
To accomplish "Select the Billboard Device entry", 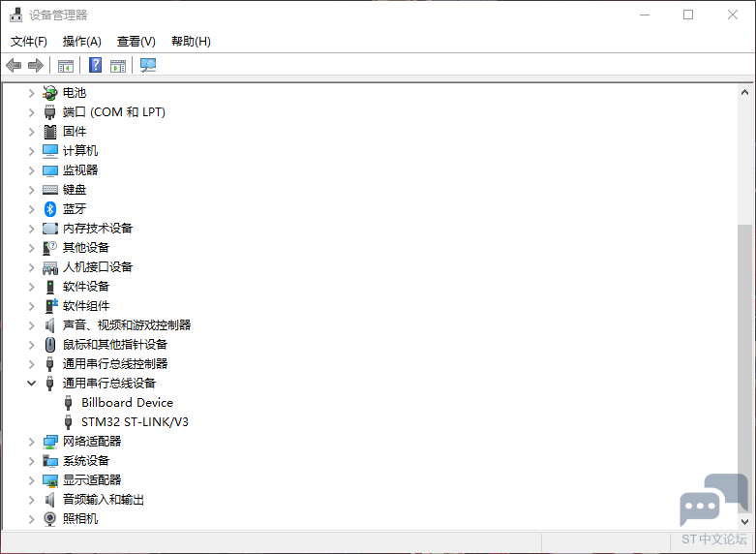I will pyautogui.click(x=127, y=403).
